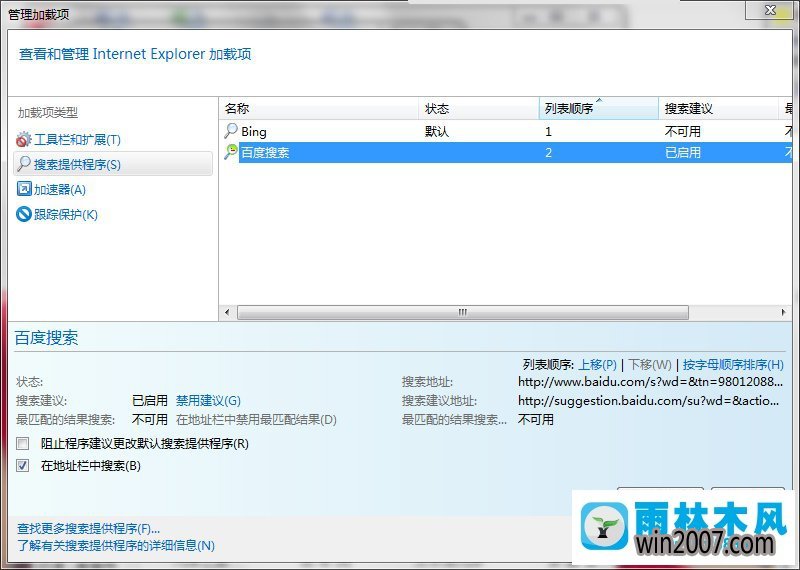Click the suggestion.baidu.com URL text
Image resolution: width=800 pixels, height=570 pixels.
(648, 401)
